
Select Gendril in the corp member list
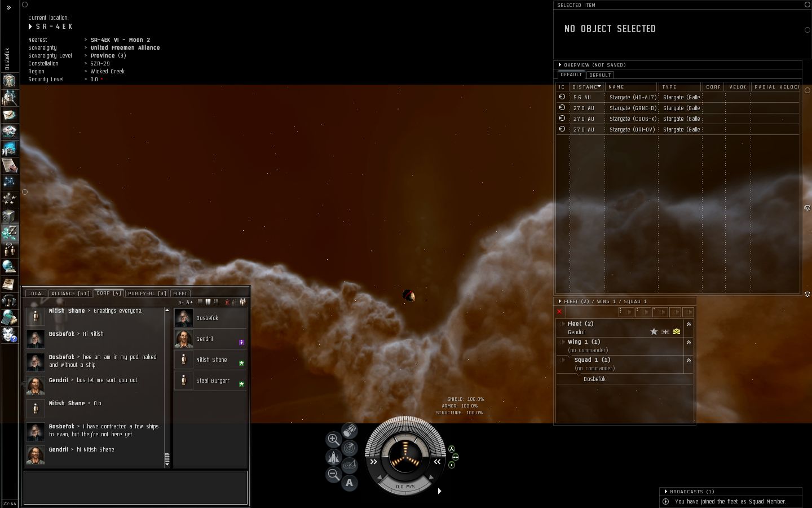coord(210,339)
